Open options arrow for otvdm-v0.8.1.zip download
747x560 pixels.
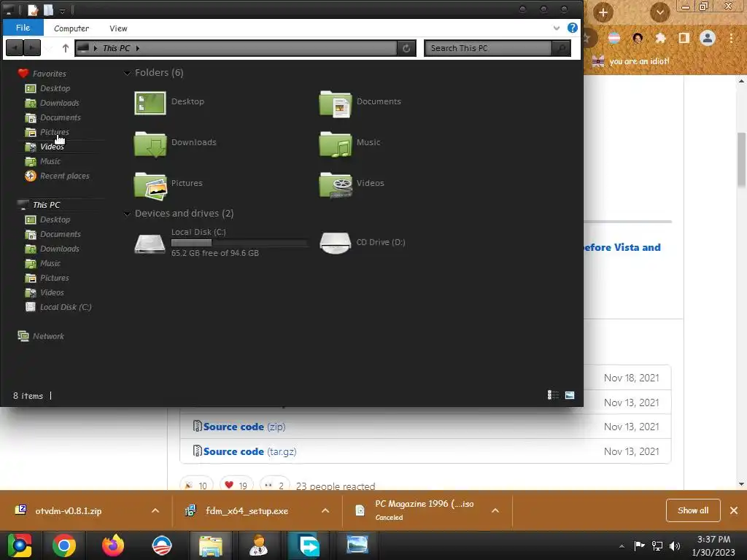pyautogui.click(x=155, y=510)
